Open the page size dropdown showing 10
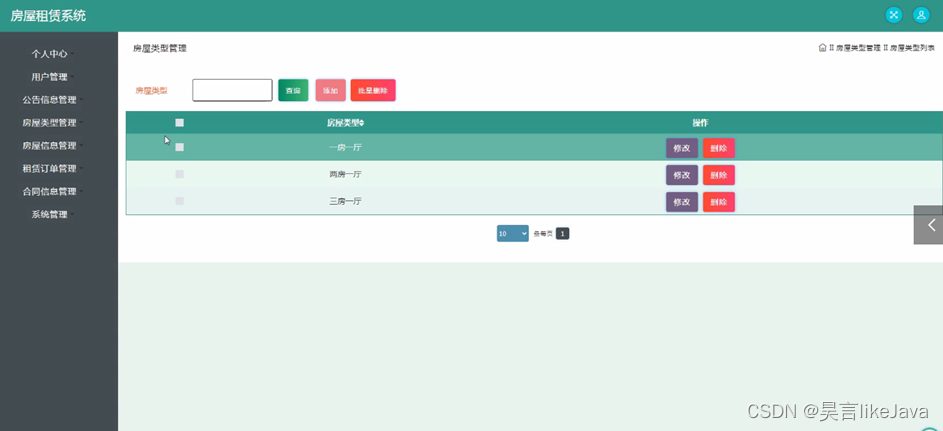 pyautogui.click(x=512, y=233)
